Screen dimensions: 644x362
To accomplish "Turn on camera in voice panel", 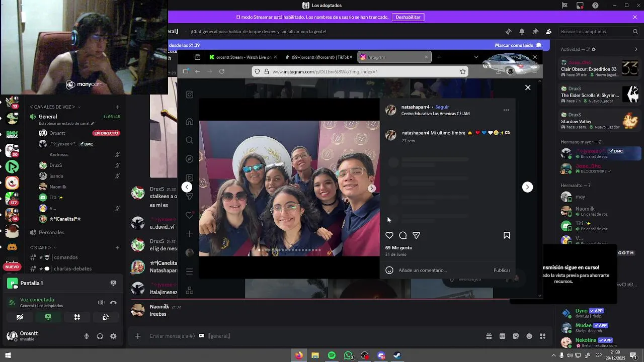I will point(20,317).
